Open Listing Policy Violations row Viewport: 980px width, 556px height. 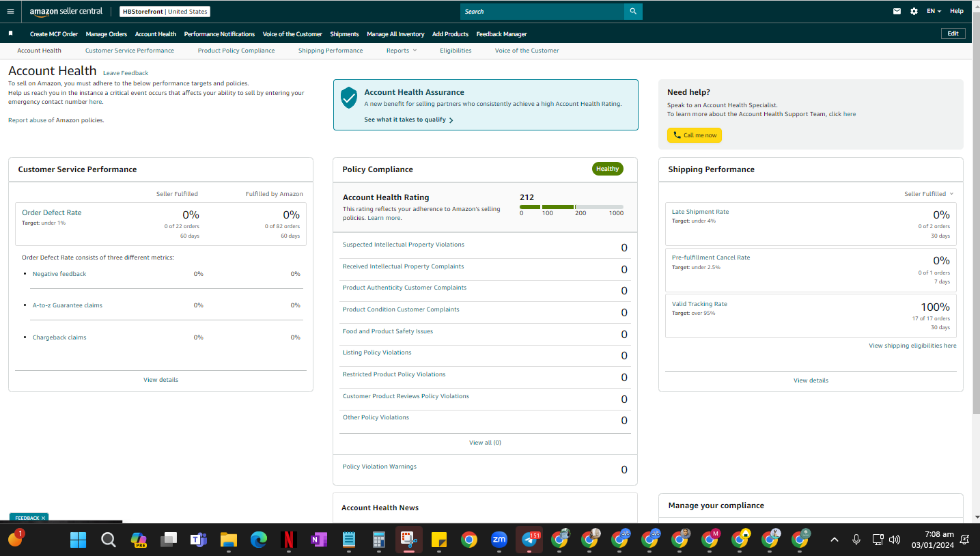[485, 355]
